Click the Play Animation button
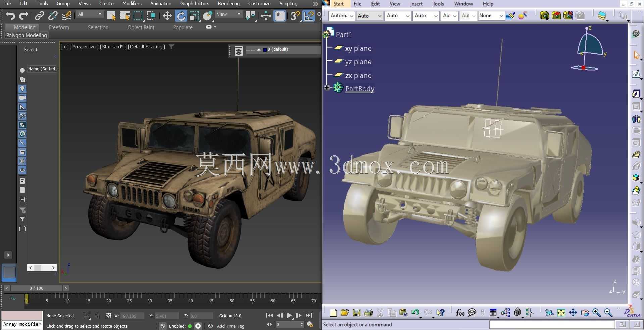This screenshot has height=330, width=644. 289,315
